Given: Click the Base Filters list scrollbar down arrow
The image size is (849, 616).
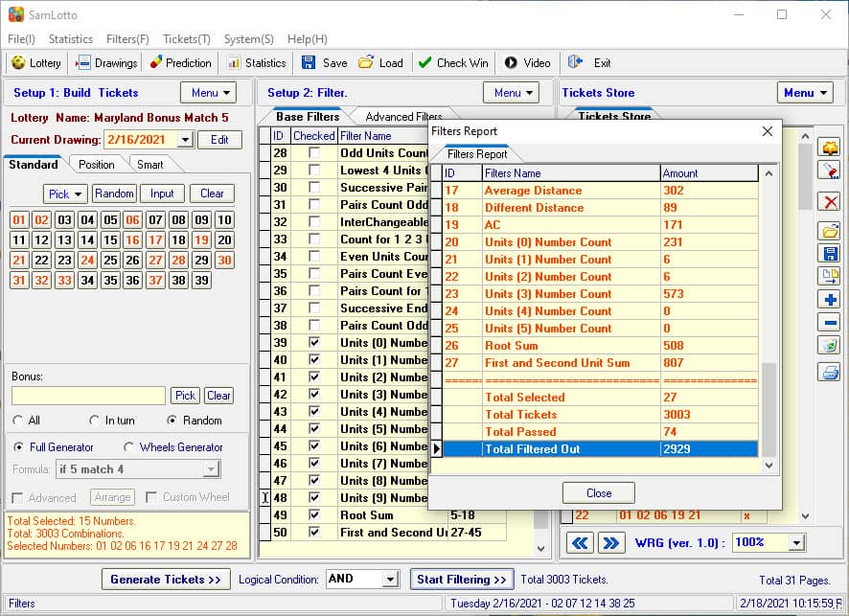Looking at the screenshot, I should click(540, 548).
